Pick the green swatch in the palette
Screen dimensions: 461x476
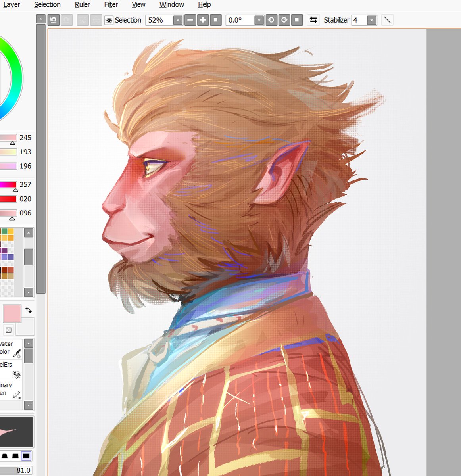(4, 232)
